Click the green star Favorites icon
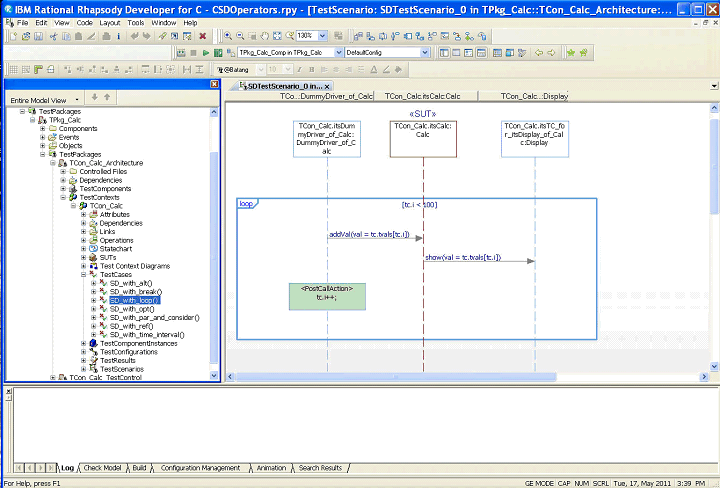Screen dimensions: 720x488 point(571,53)
